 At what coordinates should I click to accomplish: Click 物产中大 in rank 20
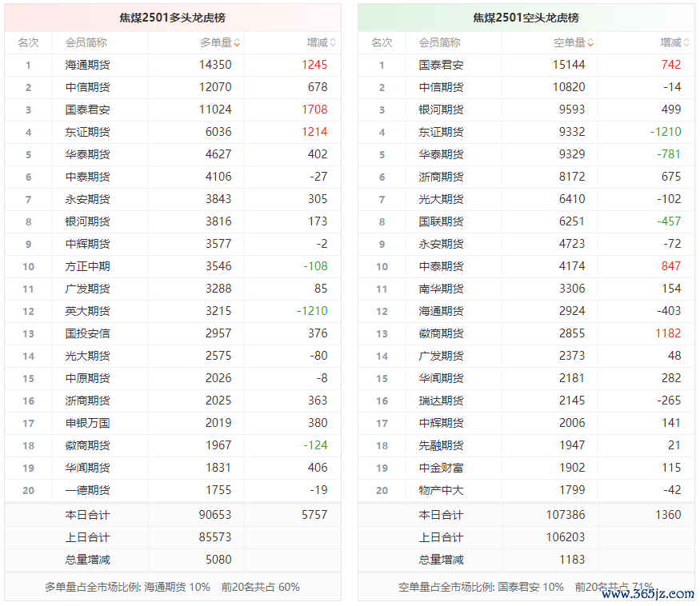[441, 490]
